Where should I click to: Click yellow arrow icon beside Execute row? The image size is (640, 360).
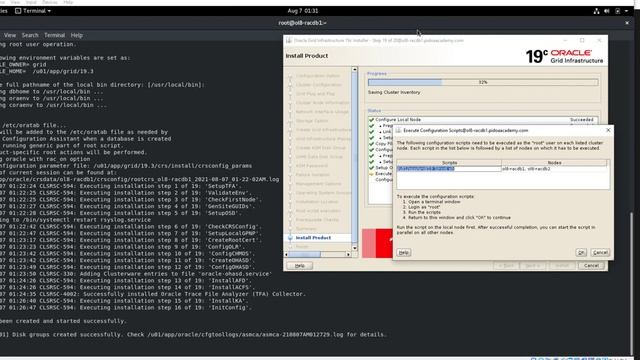[x=371, y=174]
